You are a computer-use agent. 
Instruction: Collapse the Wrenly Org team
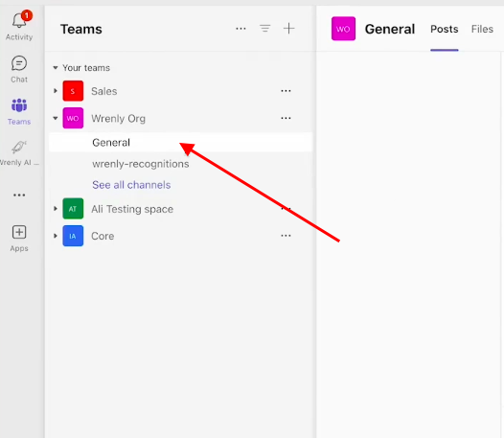point(56,118)
